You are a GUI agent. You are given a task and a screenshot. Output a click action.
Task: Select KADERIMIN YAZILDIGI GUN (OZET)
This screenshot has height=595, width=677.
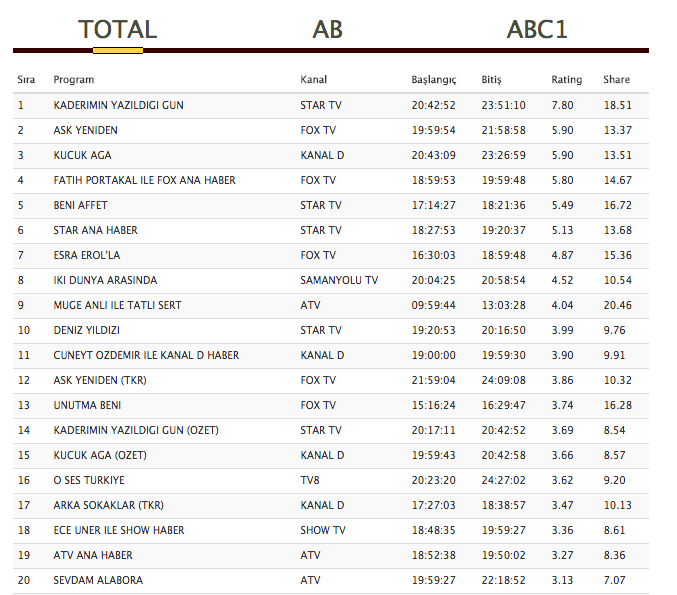tap(136, 430)
